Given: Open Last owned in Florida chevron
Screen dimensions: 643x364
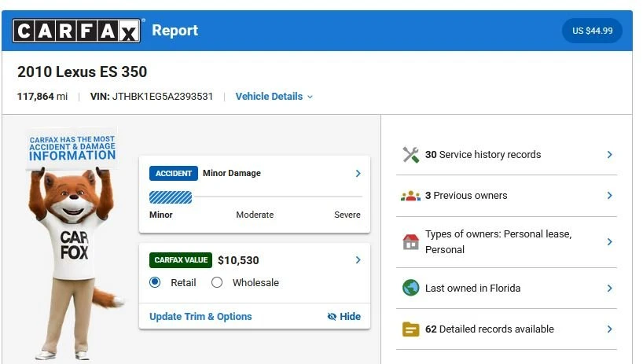Looking at the screenshot, I should point(610,289).
